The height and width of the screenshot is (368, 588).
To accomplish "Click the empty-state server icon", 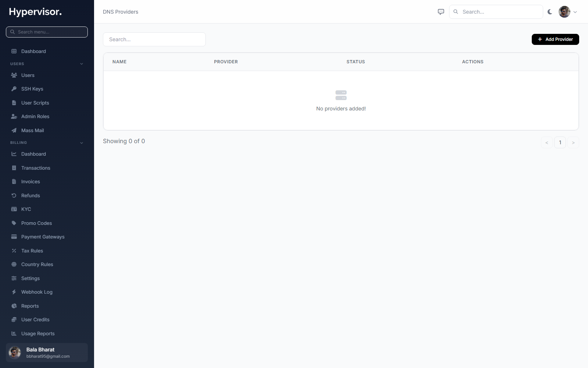I will pyautogui.click(x=341, y=95).
